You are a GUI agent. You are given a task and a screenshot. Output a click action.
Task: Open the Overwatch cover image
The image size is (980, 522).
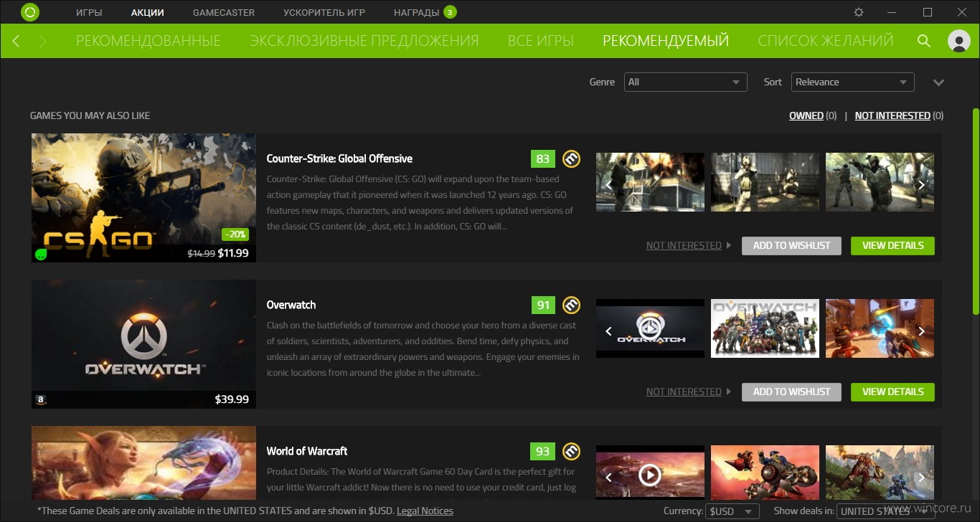(143, 344)
